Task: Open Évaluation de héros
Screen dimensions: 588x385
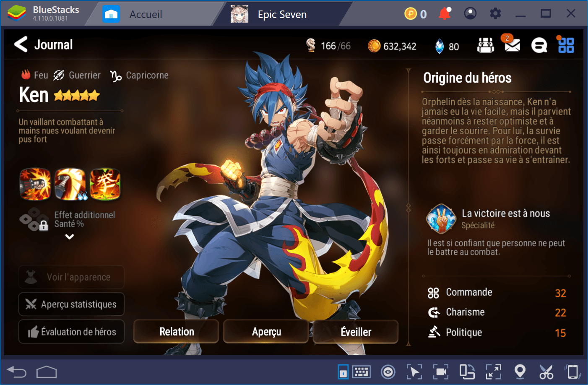Action: (x=71, y=332)
